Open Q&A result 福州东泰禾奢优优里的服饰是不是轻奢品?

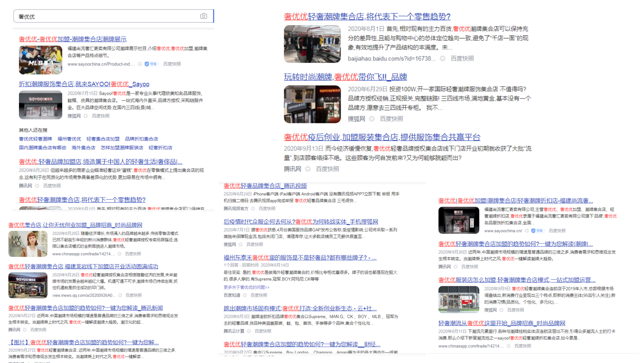click(x=300, y=257)
